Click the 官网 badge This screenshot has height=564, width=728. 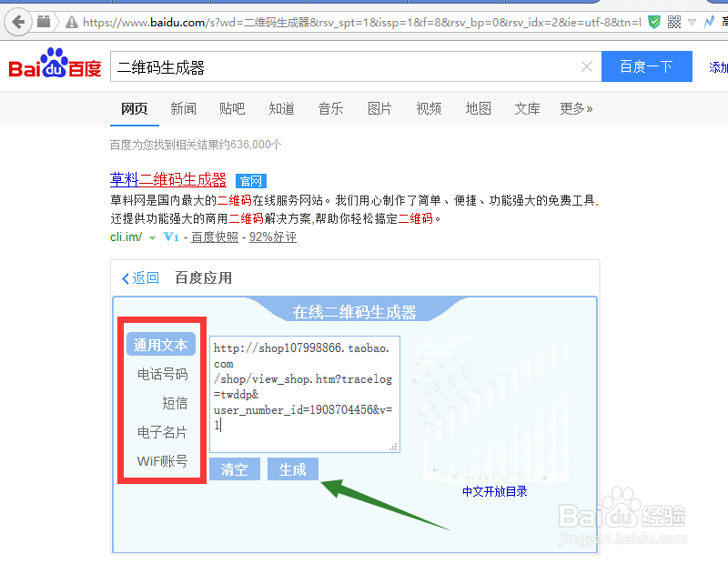(251, 181)
